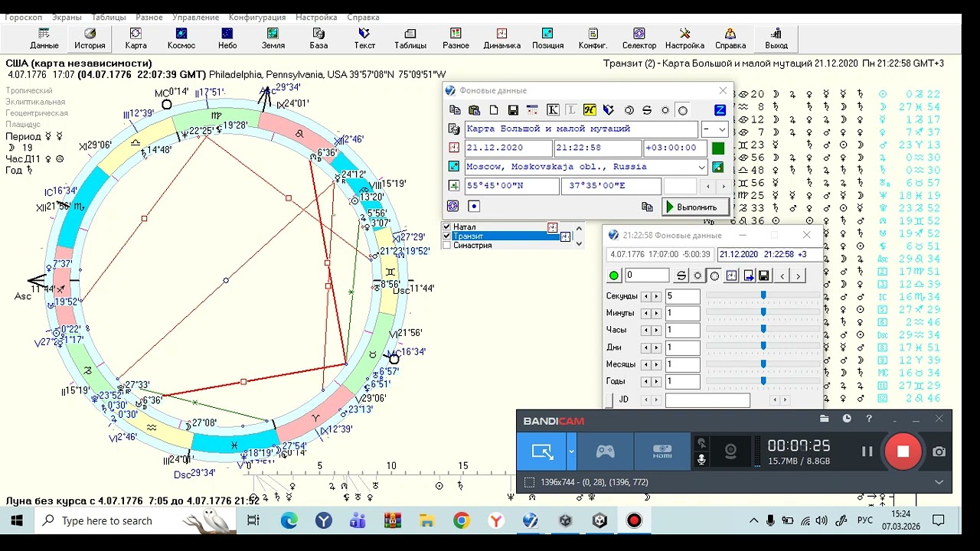Image resolution: width=980 pixels, height=551 pixels.
Task: Decrease Минуты step with left arrow
Action: pyautogui.click(x=646, y=313)
